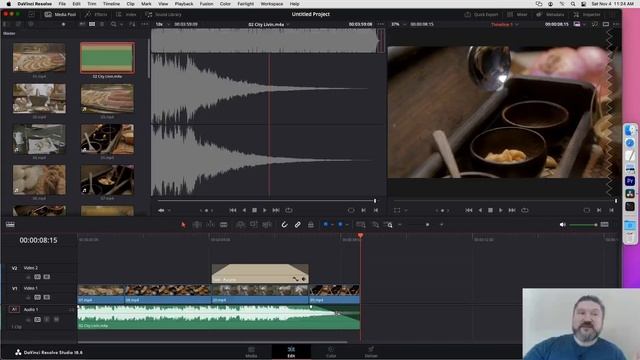Switch media pool to list view
640x360 pixels.
(102, 24)
